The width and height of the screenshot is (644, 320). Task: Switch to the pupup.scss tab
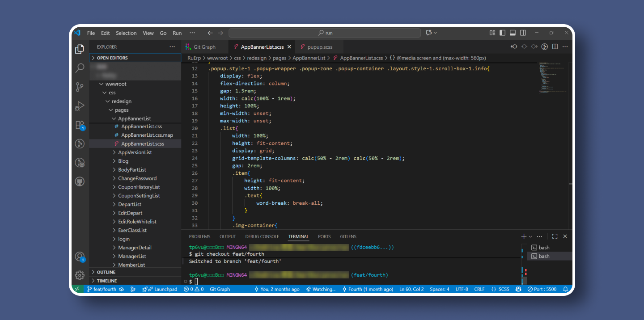(319, 47)
